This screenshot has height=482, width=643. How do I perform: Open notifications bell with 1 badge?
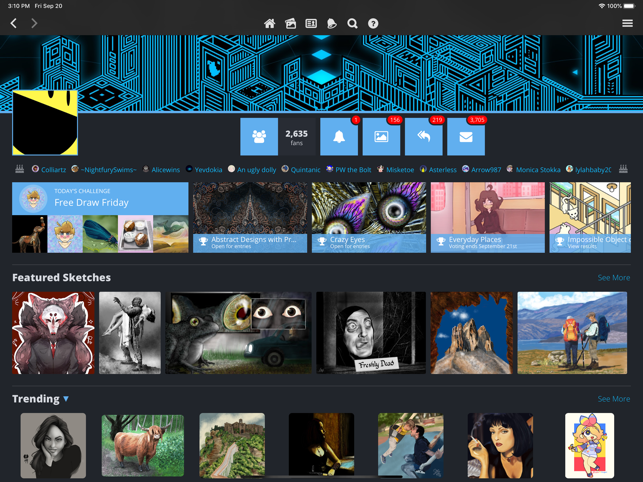tap(339, 137)
